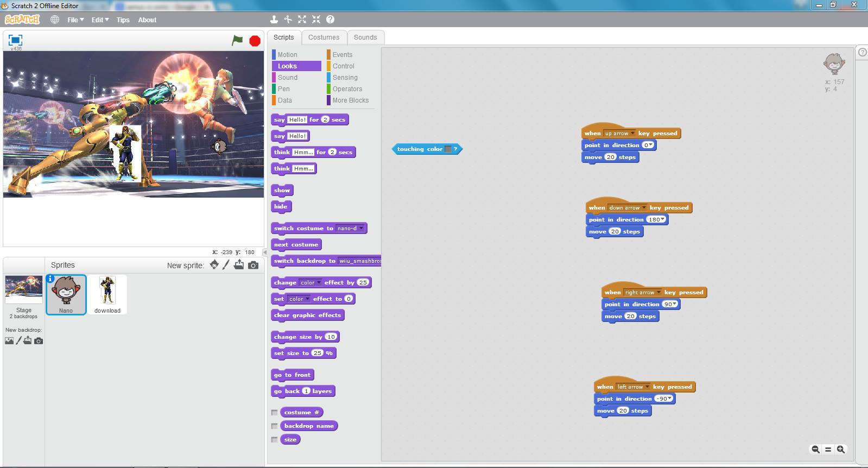Select the Data block category
Image resolution: width=868 pixels, height=468 pixels.
pos(296,100)
